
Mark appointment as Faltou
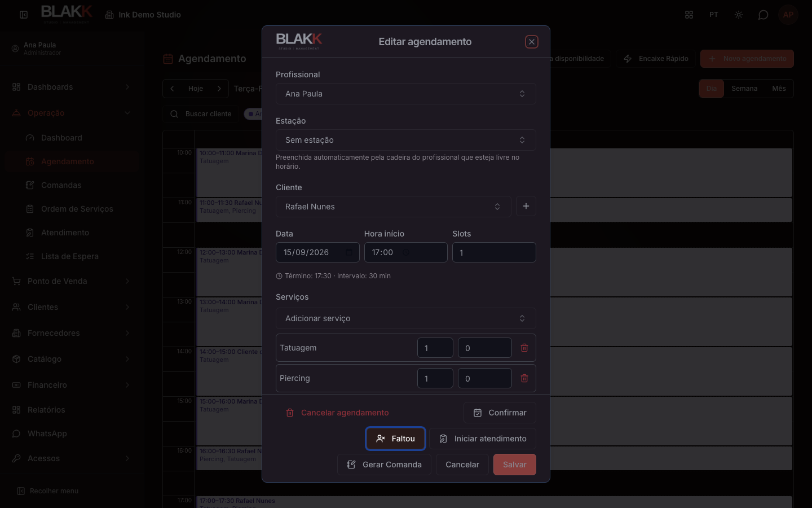(395, 439)
